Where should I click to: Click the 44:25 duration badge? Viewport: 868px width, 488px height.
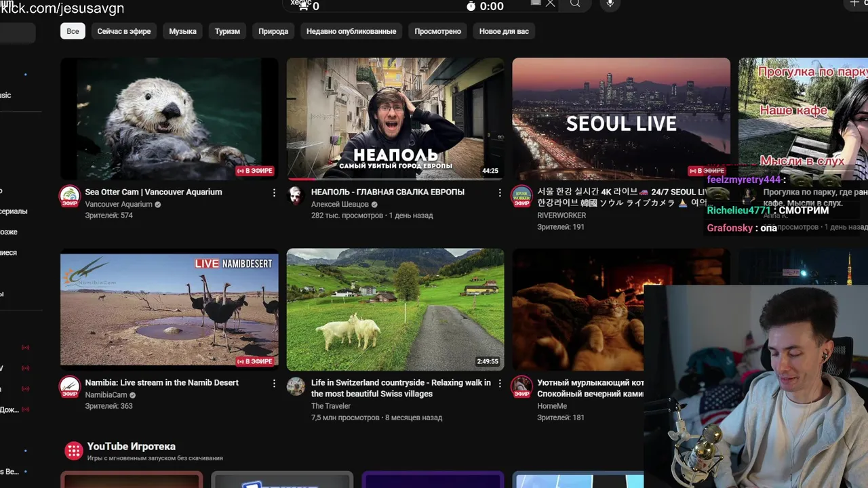click(490, 171)
